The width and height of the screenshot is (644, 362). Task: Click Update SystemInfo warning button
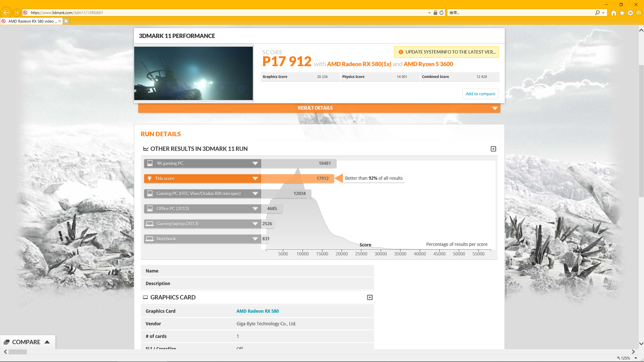446,52
